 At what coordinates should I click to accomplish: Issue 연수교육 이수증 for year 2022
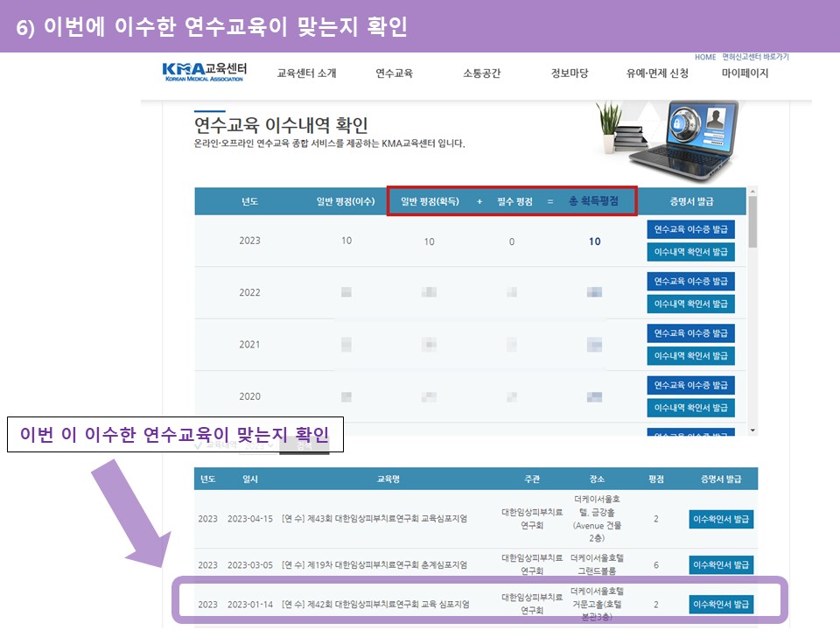[690, 281]
